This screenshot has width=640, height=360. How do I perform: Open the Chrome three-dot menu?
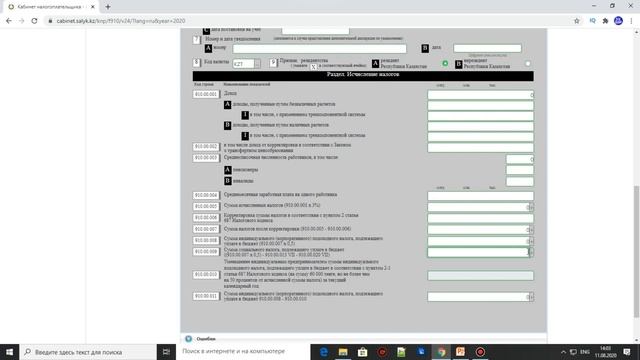click(x=631, y=21)
